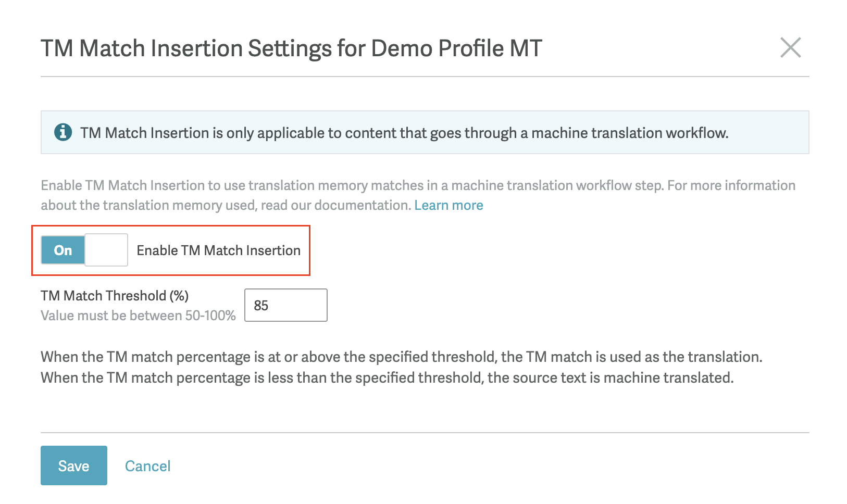The image size is (847, 504).
Task: Click the Enable TM Match Insertion label
Action: (x=218, y=250)
